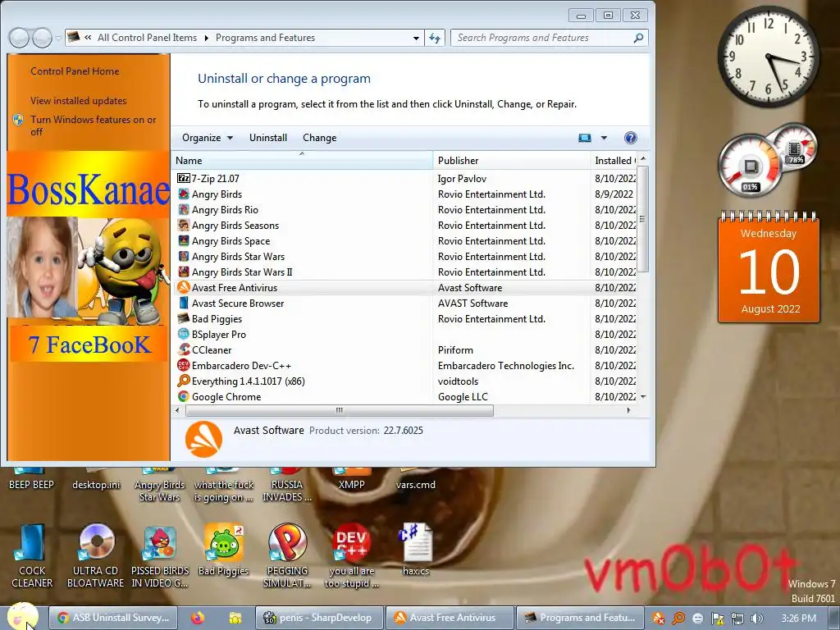Click the Avast Secure Browser icon

click(x=183, y=304)
